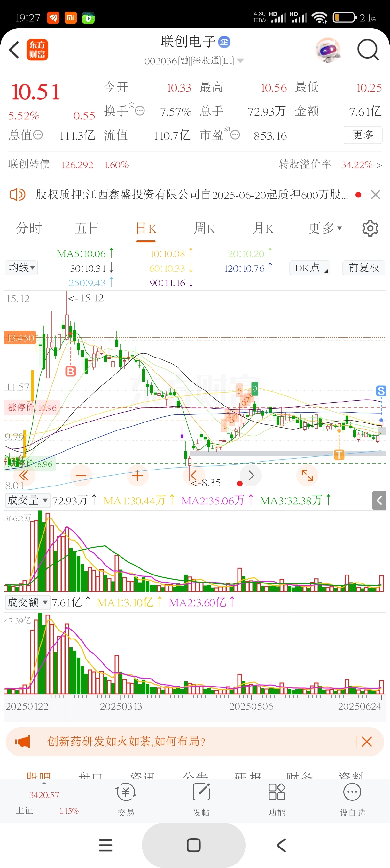Tap the 涨停价:10.96 label
The width and height of the screenshot is (390, 868).
(x=32, y=407)
